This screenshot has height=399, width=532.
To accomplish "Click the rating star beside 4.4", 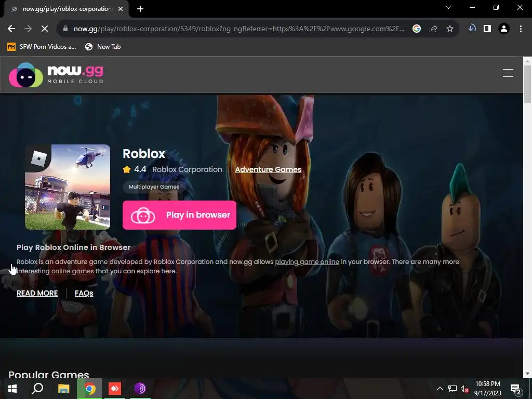I will point(127,169).
